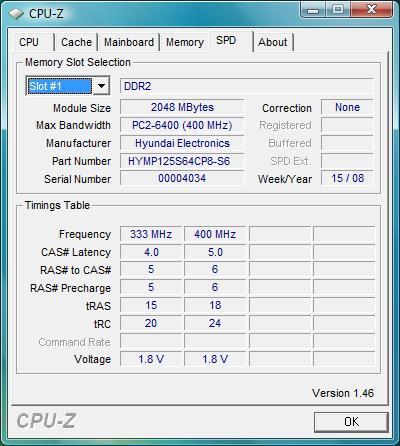Click the DDR2 memory type field
The image size is (400, 446).
coord(246,86)
